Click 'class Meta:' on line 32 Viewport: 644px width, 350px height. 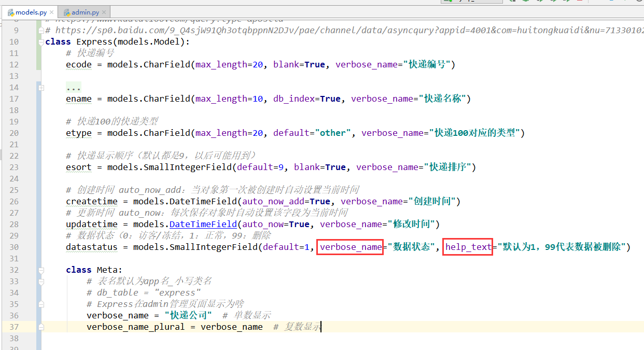coord(94,270)
